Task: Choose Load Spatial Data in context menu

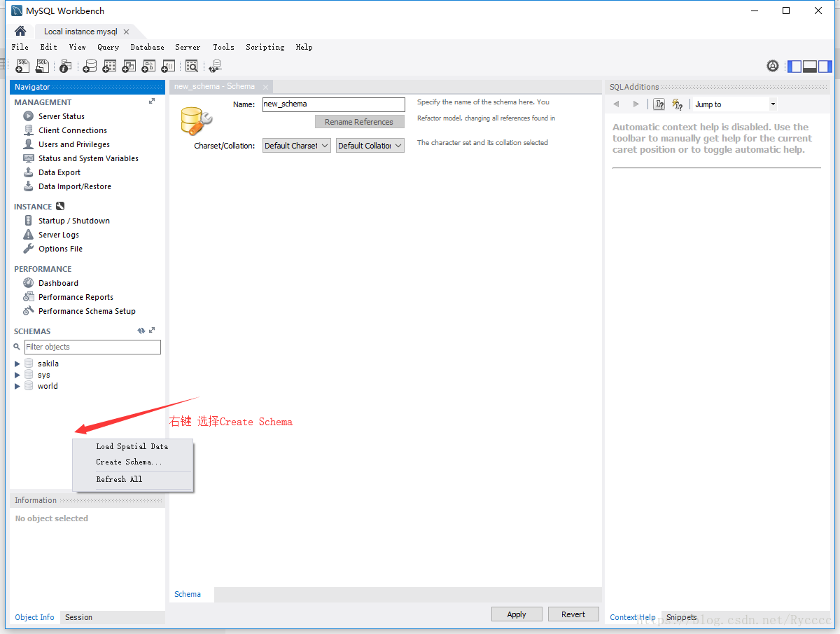Action: [132, 446]
